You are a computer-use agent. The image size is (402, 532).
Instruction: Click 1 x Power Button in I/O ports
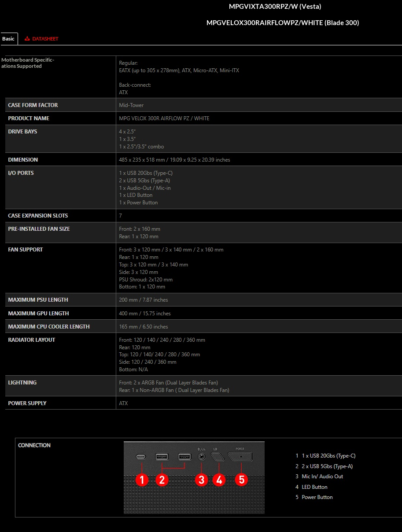coord(138,203)
